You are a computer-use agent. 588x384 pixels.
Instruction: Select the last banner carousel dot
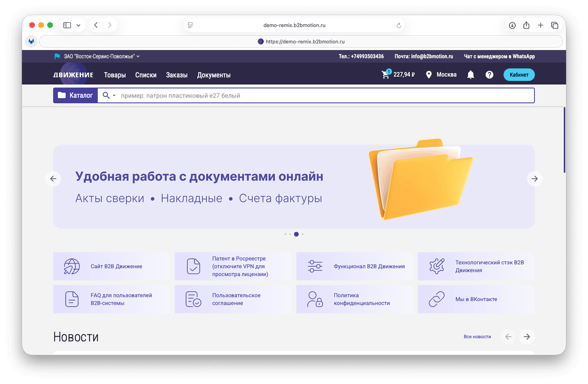click(x=303, y=234)
